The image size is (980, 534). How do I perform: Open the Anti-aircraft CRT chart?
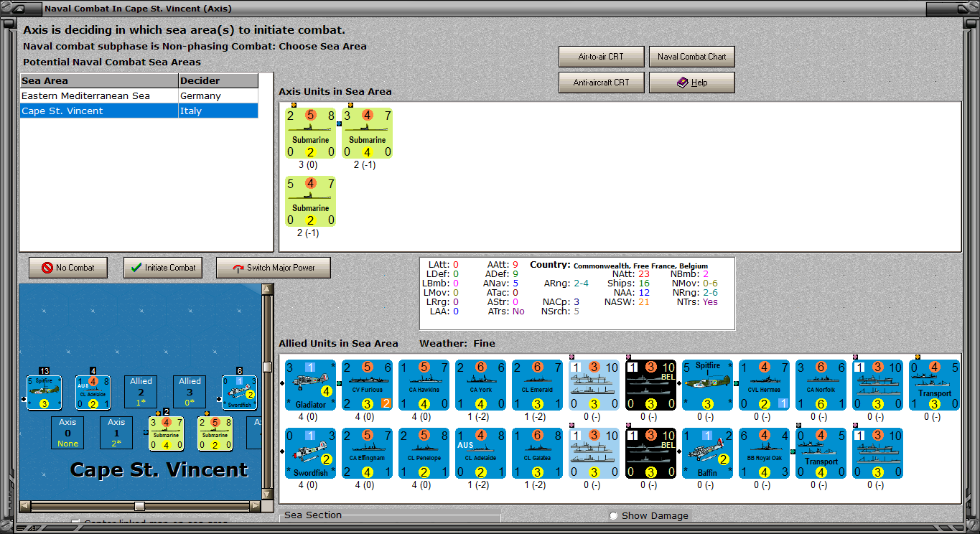[601, 83]
